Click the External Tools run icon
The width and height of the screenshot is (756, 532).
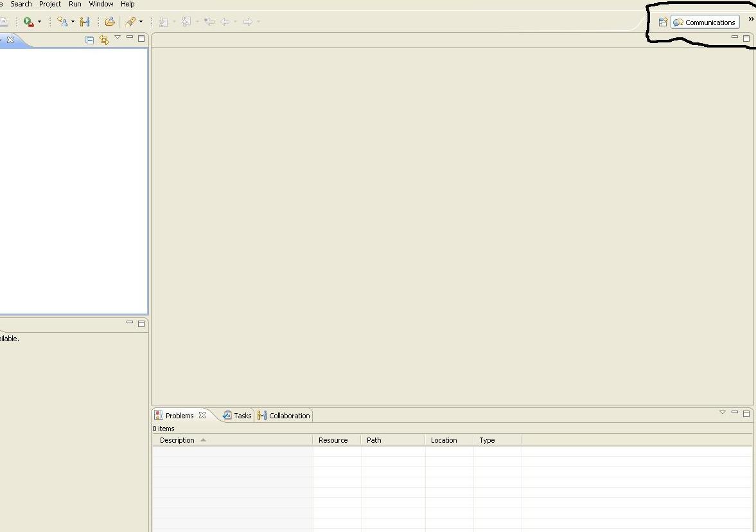(x=28, y=22)
